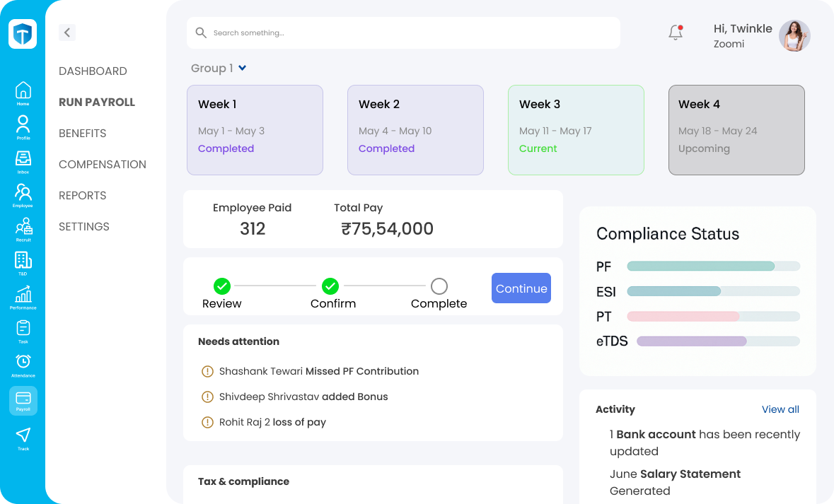
Task: Open the Track paper-plane icon
Action: point(23,435)
